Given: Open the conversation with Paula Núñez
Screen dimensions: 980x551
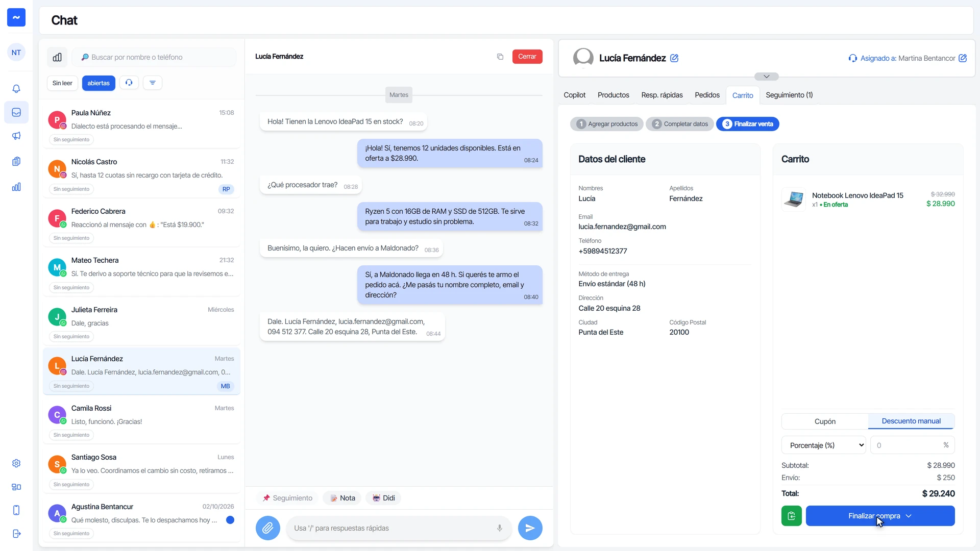Looking at the screenshot, I should (141, 125).
